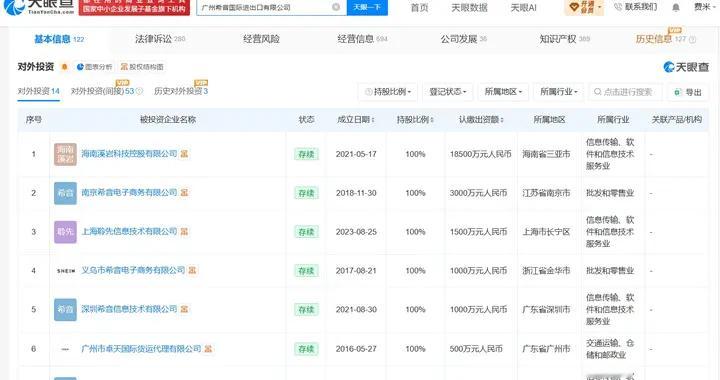Image resolution: width=720 pixels, height=380 pixels.
Task: Select the 对外投资 14 sub-tab
Action: 39,91
